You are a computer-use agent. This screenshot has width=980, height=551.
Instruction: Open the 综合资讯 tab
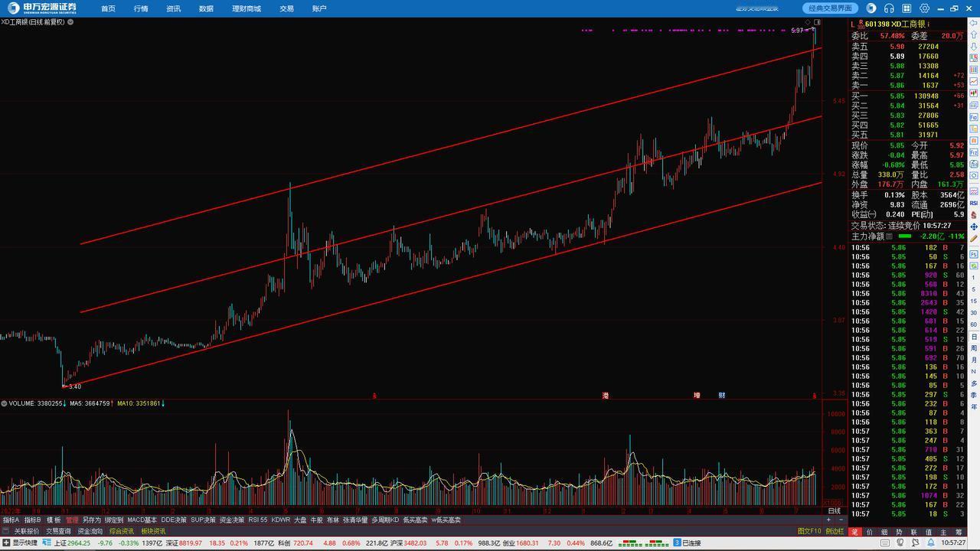point(121,530)
